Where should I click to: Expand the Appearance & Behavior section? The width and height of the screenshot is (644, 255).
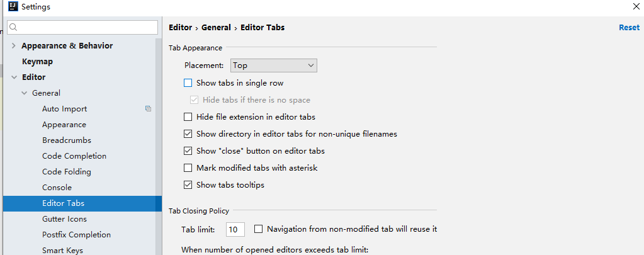(x=14, y=46)
